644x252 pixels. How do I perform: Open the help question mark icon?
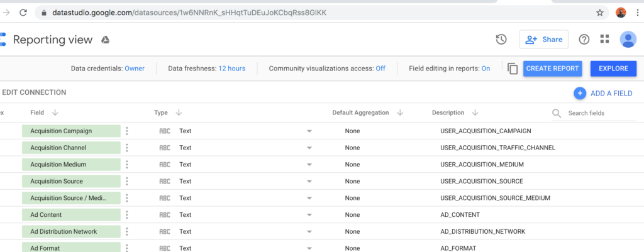pos(584,40)
